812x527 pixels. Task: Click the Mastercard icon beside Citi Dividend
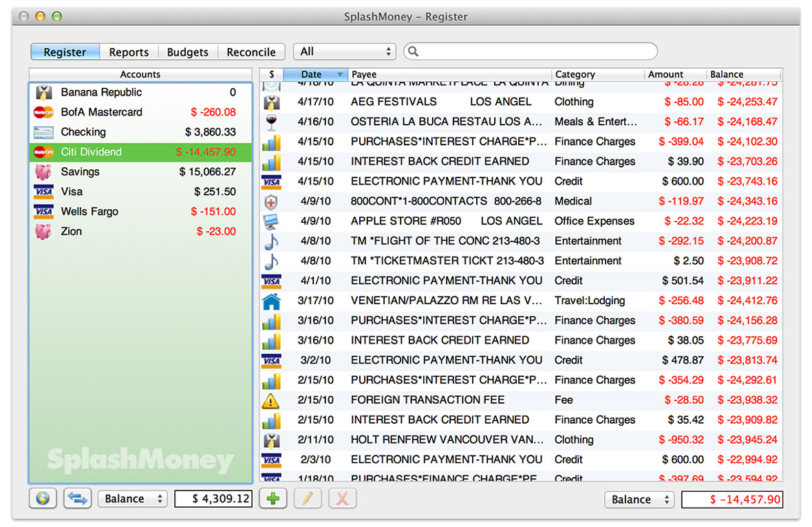43,152
